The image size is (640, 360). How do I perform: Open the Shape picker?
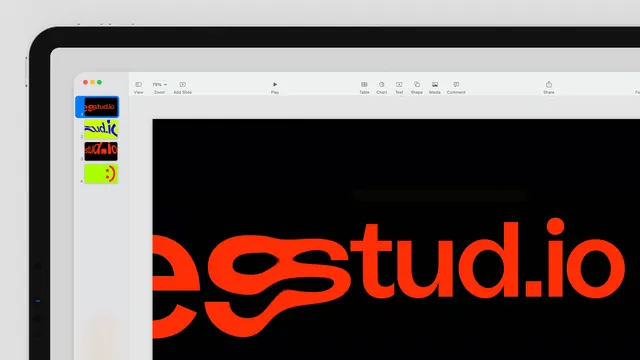coord(417,87)
